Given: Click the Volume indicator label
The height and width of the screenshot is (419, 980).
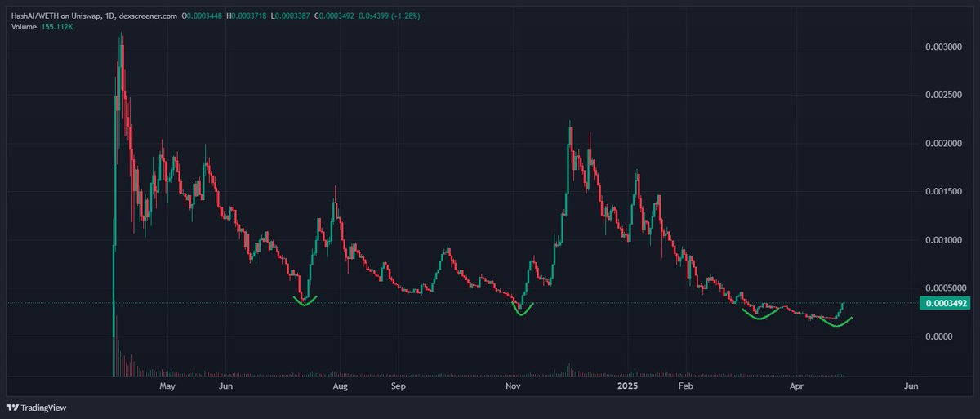Looking at the screenshot, I should (x=23, y=27).
